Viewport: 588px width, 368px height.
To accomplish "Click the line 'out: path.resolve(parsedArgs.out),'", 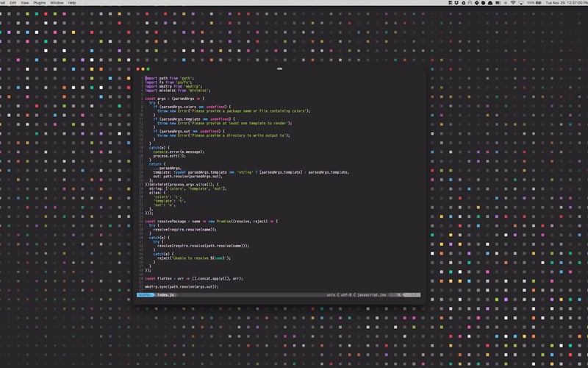I will 188,177.
